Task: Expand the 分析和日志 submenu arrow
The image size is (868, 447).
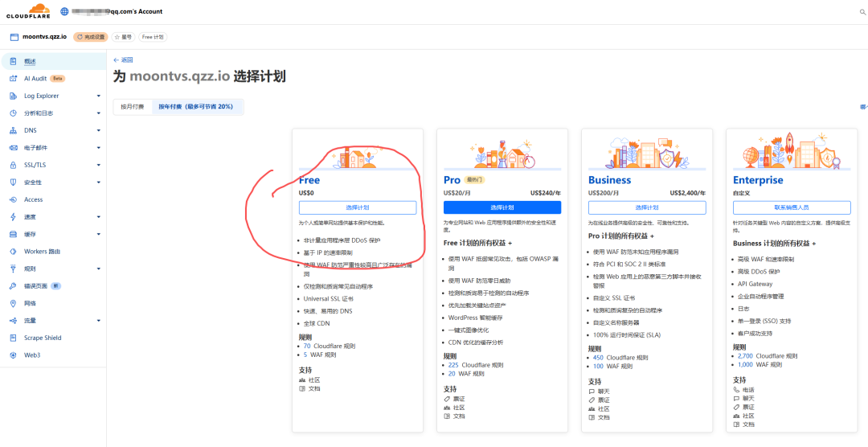Action: coord(99,113)
